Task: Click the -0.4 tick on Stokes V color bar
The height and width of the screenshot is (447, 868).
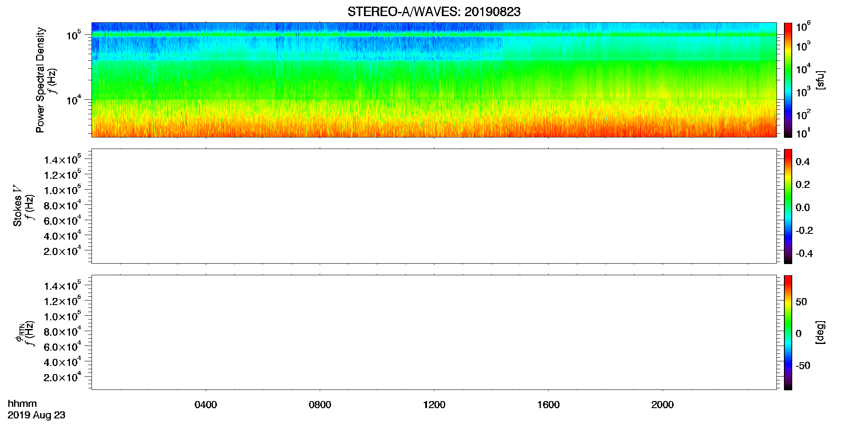Action: pos(804,254)
